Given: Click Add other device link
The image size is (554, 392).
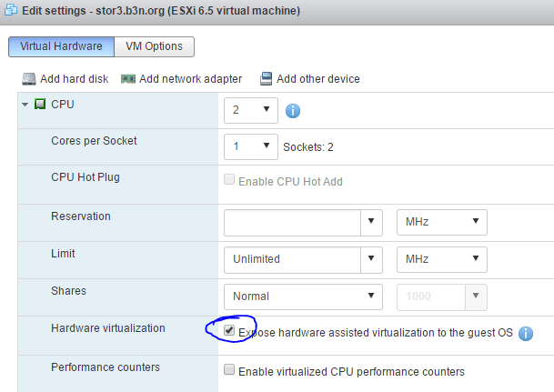Looking at the screenshot, I should [x=318, y=79].
